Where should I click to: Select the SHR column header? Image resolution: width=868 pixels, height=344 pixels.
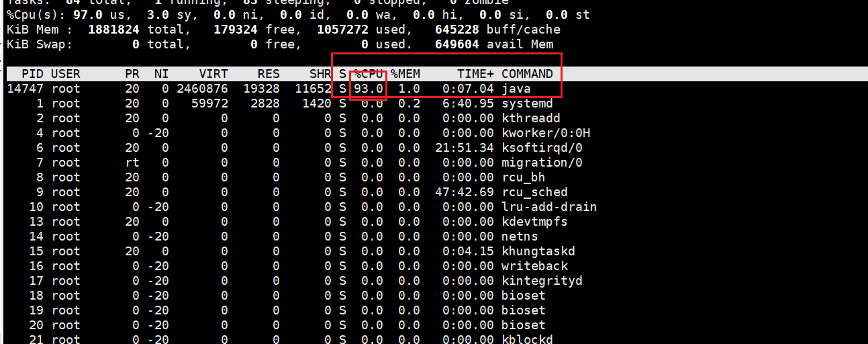[x=320, y=74]
